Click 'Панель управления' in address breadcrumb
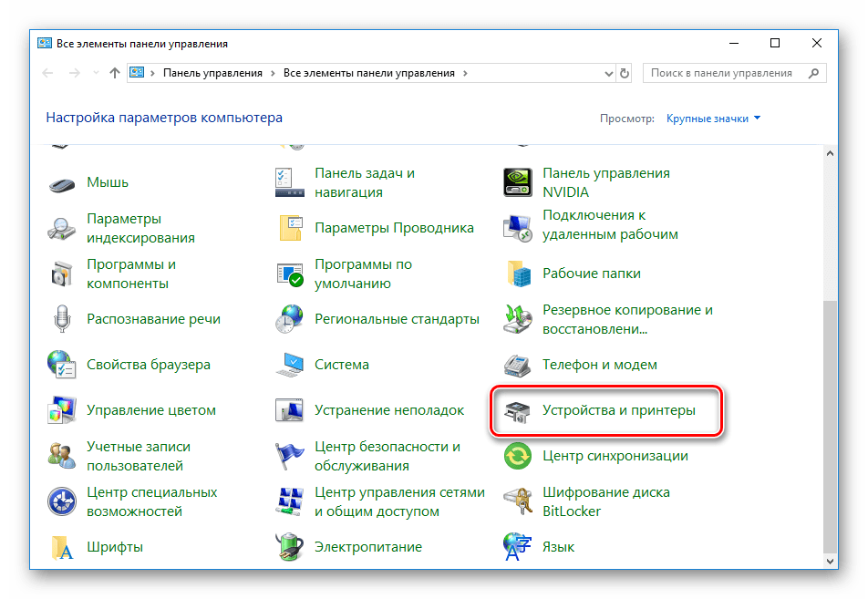This screenshot has width=868, height=599. click(x=212, y=73)
